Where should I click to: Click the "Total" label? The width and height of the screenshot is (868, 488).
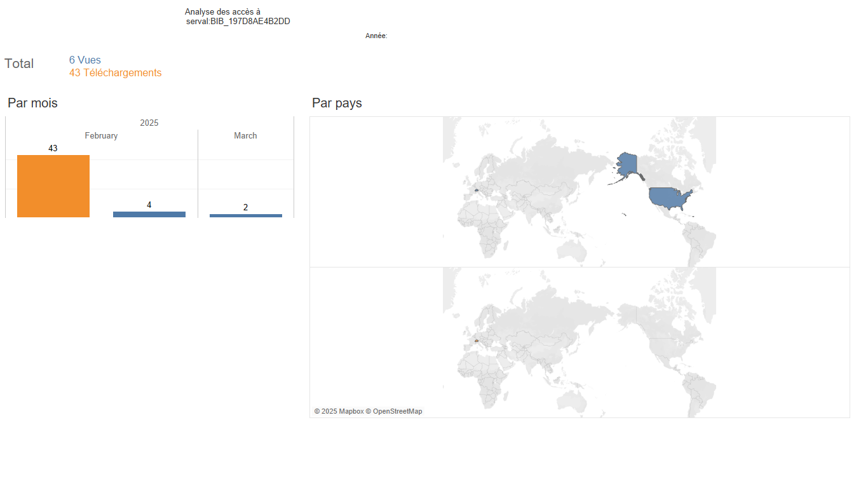pyautogui.click(x=19, y=64)
